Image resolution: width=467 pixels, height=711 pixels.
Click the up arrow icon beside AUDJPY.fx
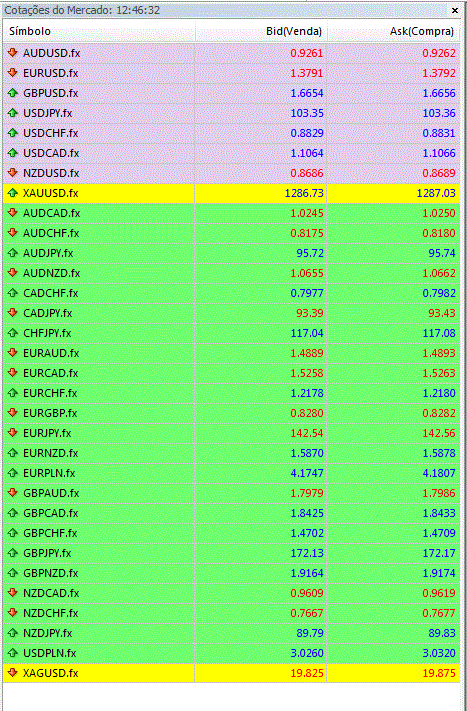pos(13,253)
